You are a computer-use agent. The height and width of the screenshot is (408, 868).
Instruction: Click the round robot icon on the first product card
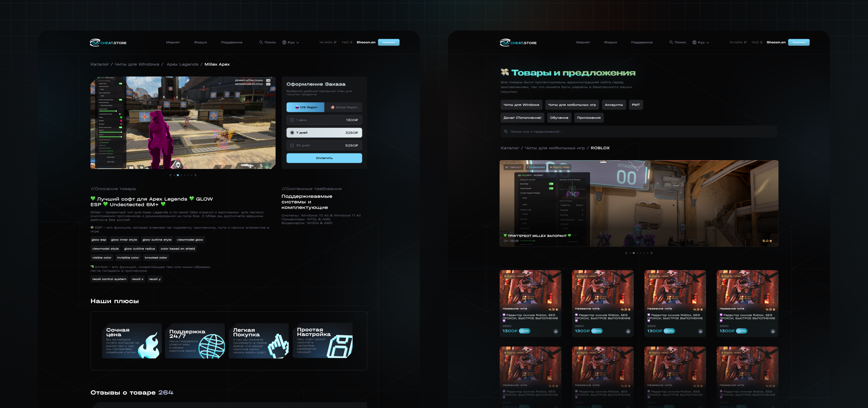(556, 331)
